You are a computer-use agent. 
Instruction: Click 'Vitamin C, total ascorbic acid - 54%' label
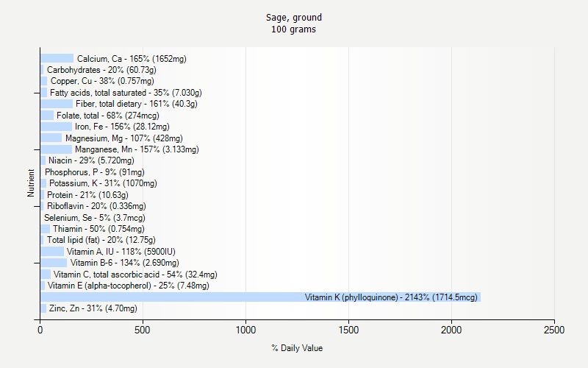(135, 275)
